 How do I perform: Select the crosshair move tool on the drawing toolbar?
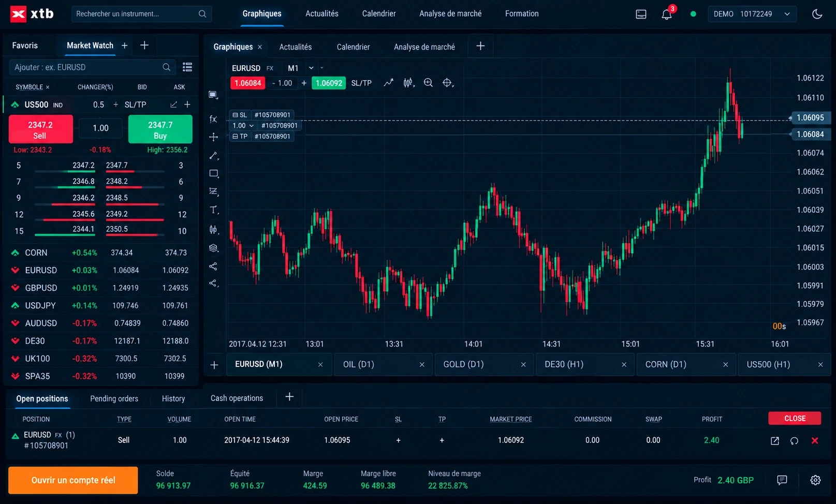click(x=213, y=137)
